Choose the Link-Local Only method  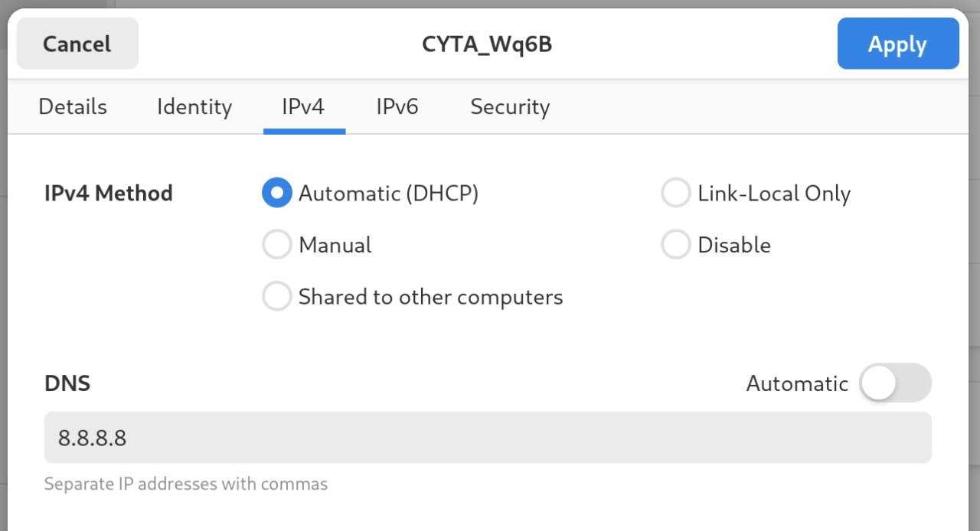[676, 194]
